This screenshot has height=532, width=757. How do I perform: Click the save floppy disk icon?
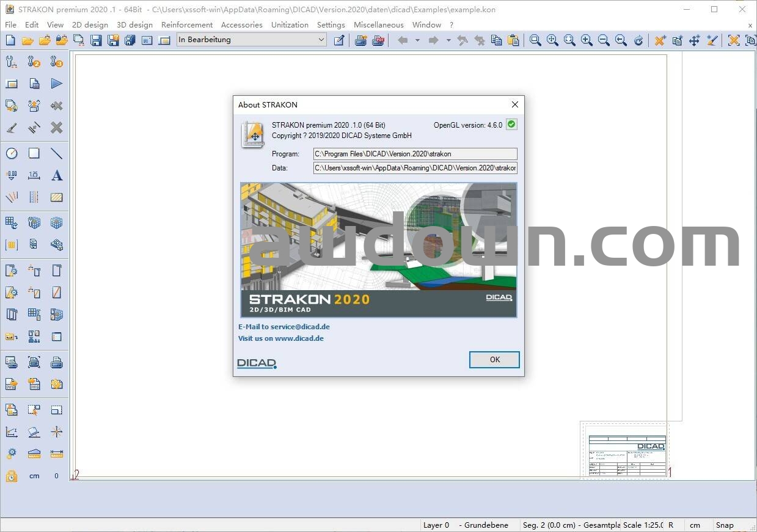tap(96, 40)
